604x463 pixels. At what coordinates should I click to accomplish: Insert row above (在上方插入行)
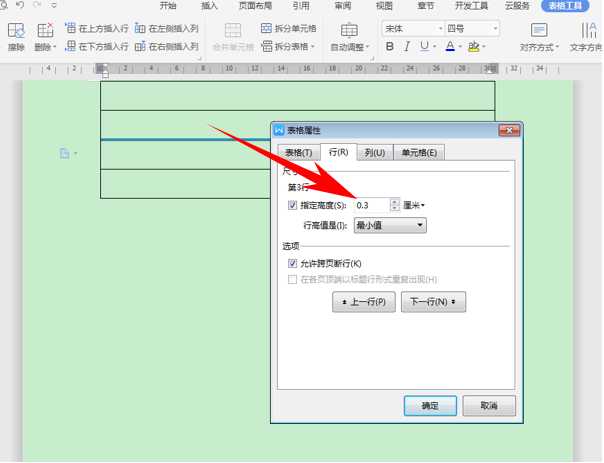pos(97,29)
